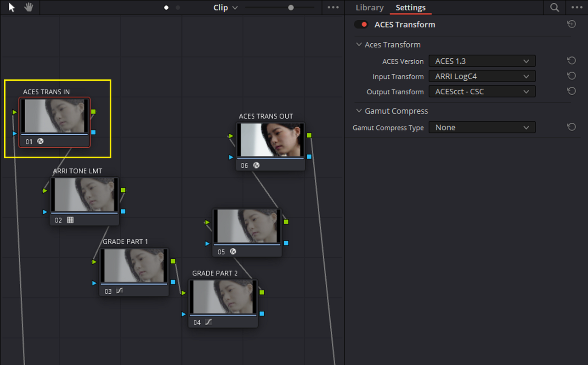Viewport: 588px width, 365px height.
Task: Click the "ACES Transform" effect title
Action: pyautogui.click(x=405, y=24)
